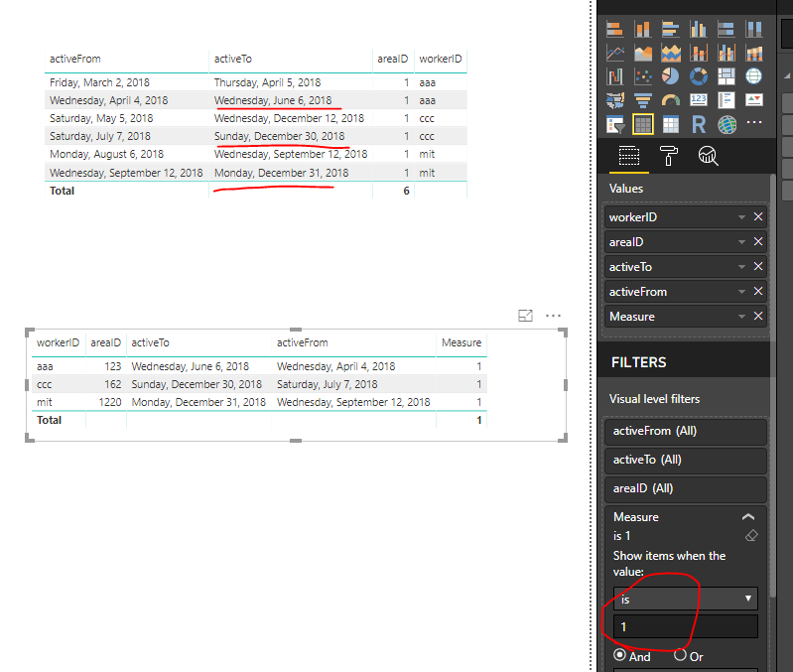The image size is (793, 672).
Task: Click 'Friday, March 2, 2018' cell
Action: [99, 82]
